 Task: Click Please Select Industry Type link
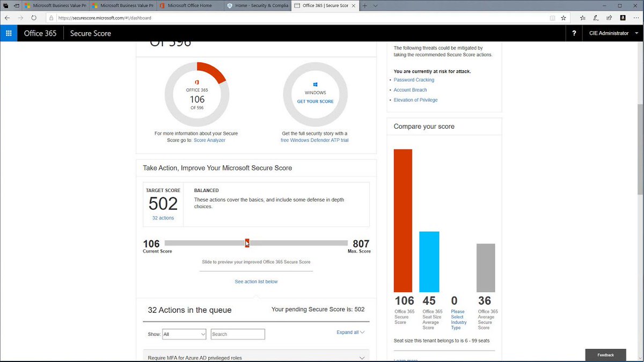[458, 320]
